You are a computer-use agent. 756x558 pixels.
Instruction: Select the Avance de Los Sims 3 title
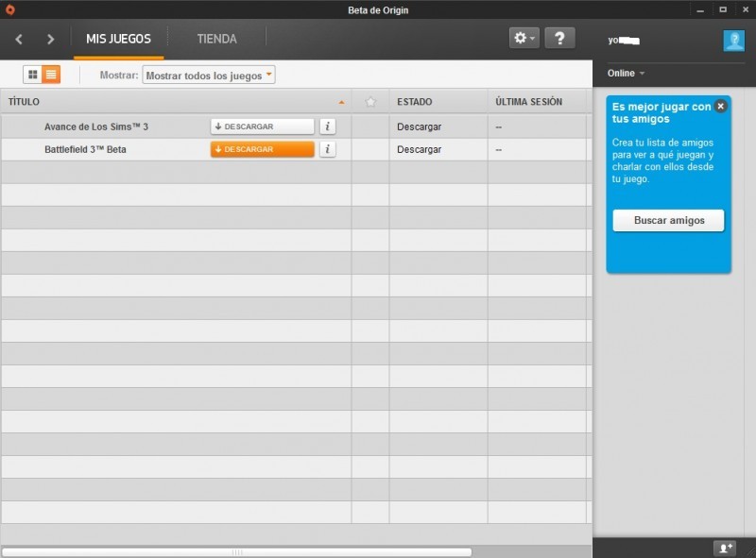click(x=96, y=127)
